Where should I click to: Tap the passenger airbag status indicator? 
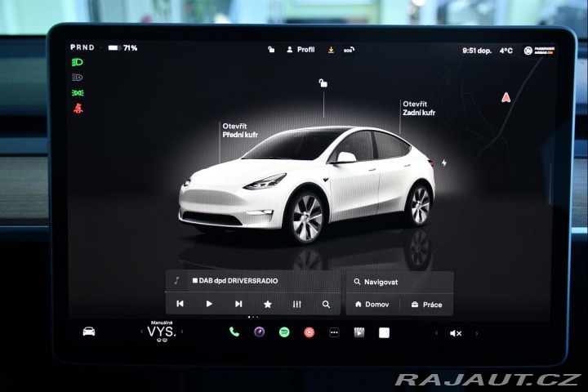coord(539,51)
